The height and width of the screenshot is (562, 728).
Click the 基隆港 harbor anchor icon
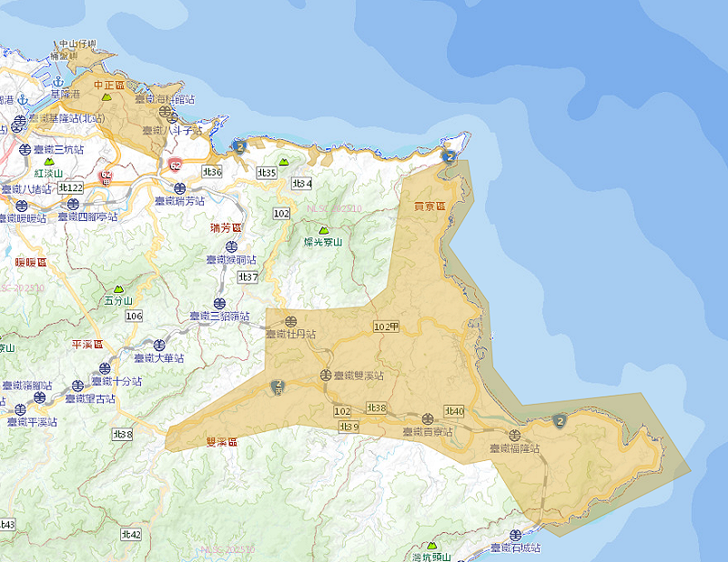[57, 82]
